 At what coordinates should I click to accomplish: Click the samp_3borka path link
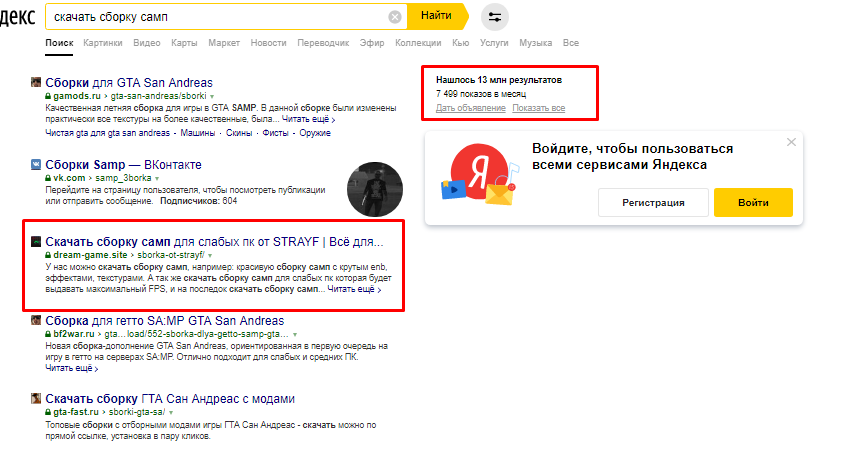[123, 178]
